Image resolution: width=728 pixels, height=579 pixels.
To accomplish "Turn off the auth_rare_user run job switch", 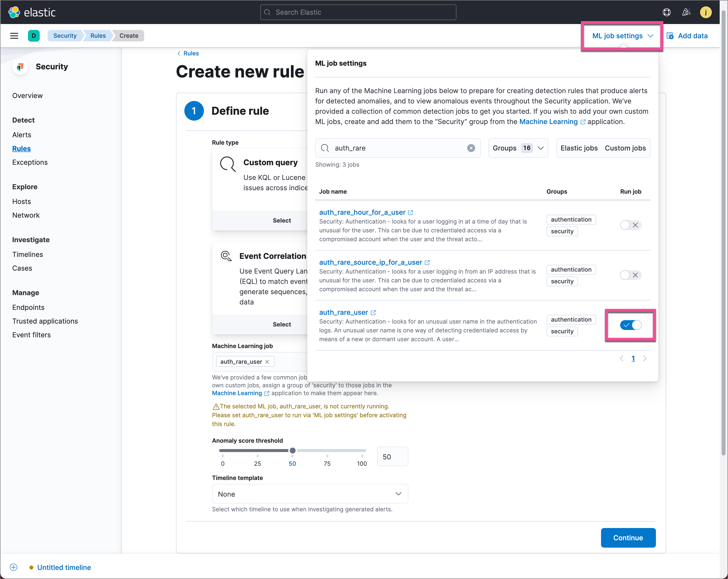I will tap(630, 325).
